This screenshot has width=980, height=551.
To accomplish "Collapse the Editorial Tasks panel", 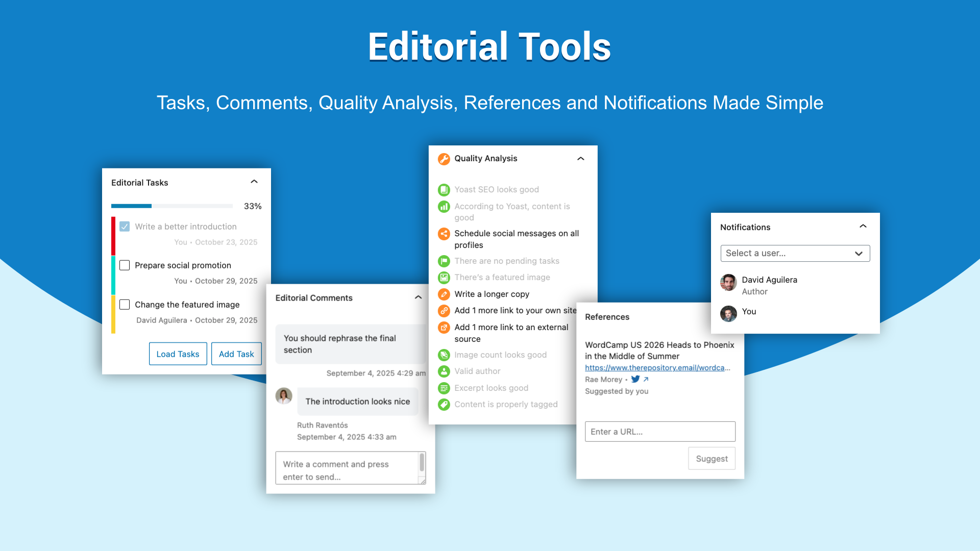I will click(x=254, y=182).
